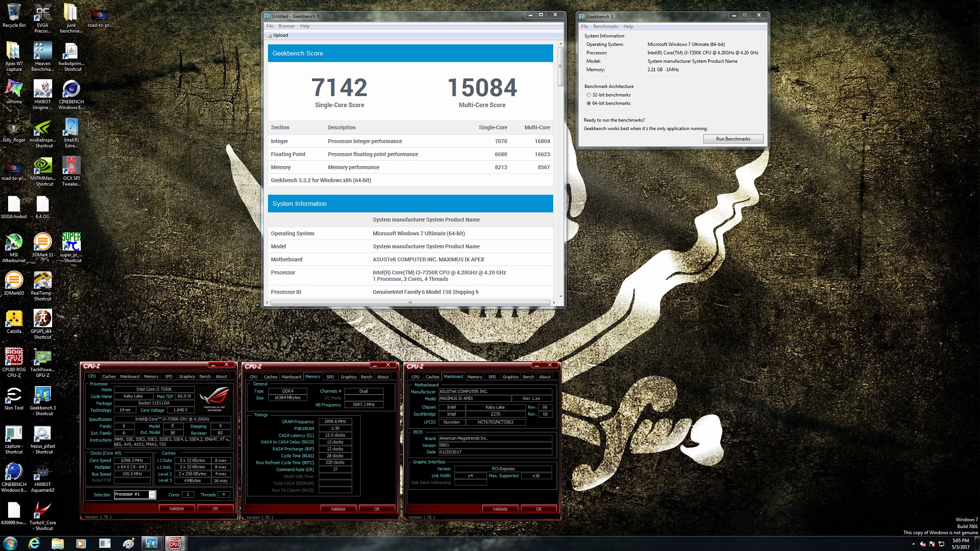980x551 pixels.
Task: Open Internet Explorer from taskbar
Action: (x=34, y=543)
